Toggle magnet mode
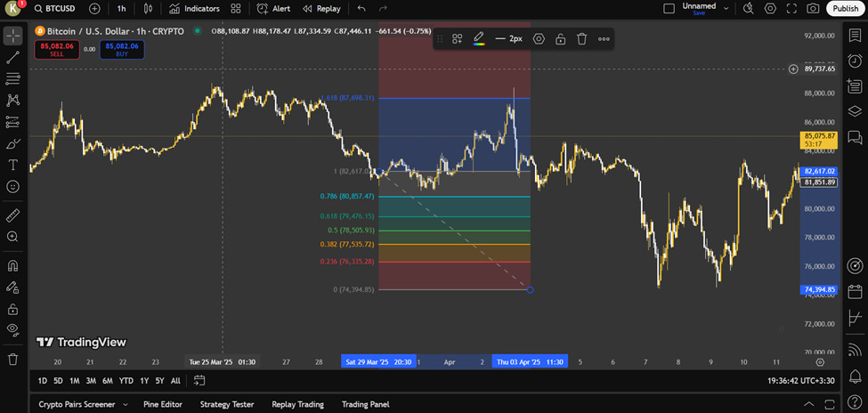This screenshot has width=868, height=413. coord(12,266)
